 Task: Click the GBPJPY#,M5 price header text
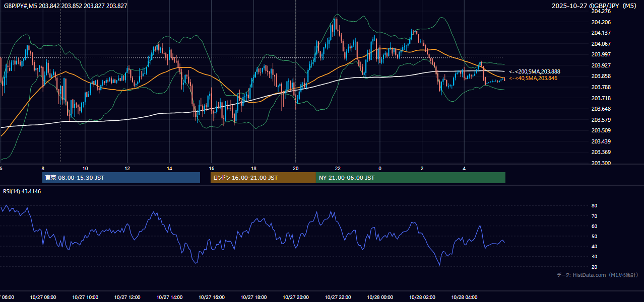(x=66, y=6)
